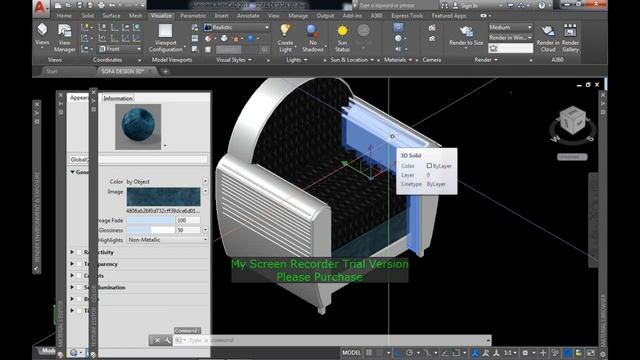The width and height of the screenshot is (640, 360).
Task: Click the render output file icon field
Action: (510, 49)
